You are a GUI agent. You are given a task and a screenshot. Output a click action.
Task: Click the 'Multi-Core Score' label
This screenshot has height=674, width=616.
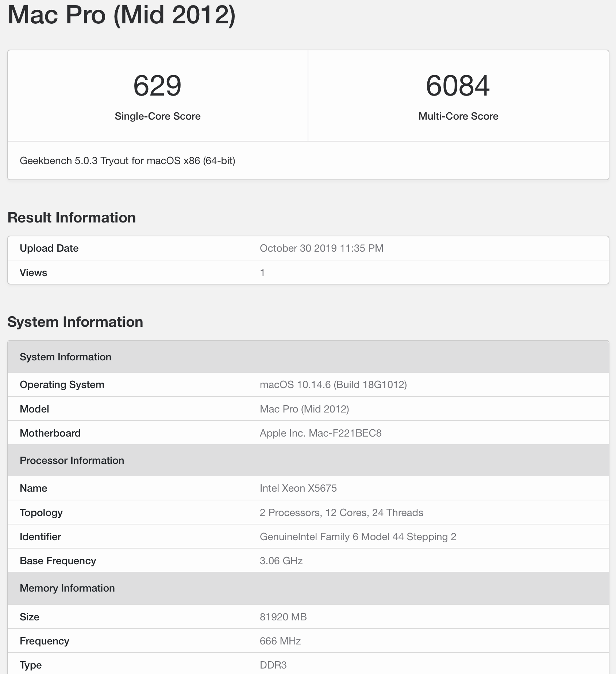click(x=458, y=116)
